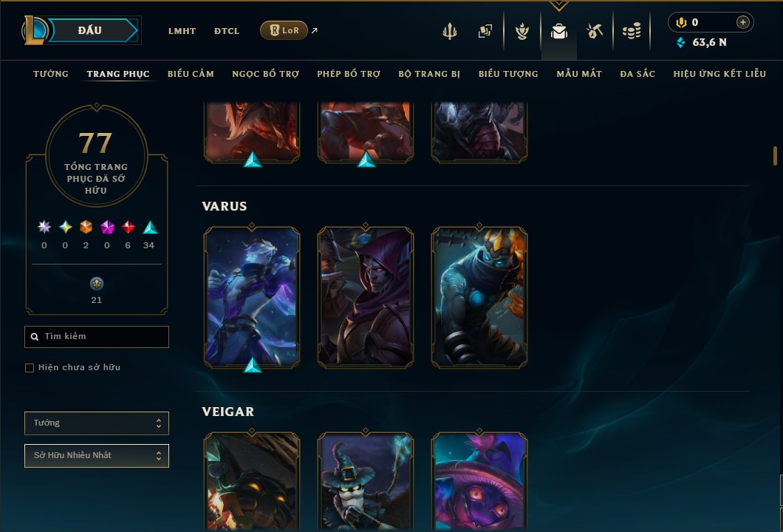This screenshot has height=532, width=783.
Task: Open the hammer crafting icon
Action: click(594, 31)
